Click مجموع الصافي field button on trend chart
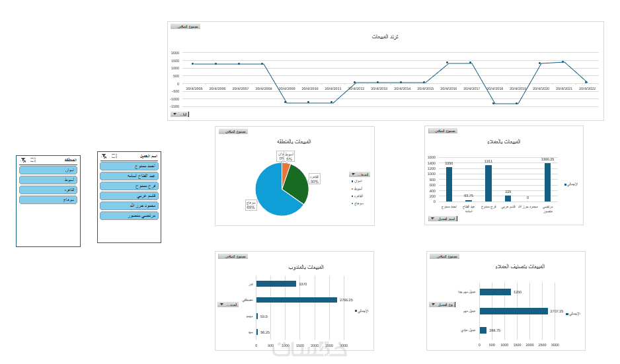The width and height of the screenshot is (620, 364). click(x=186, y=26)
